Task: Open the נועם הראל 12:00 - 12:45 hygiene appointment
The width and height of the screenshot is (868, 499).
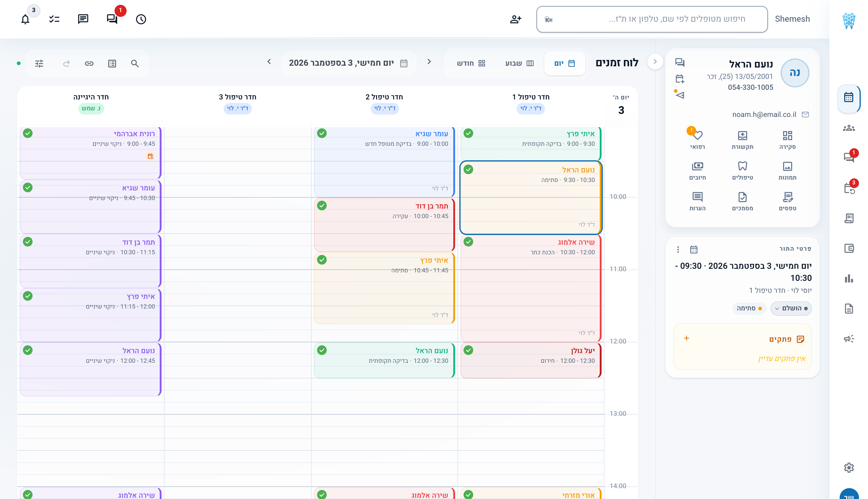Action: coord(90,369)
